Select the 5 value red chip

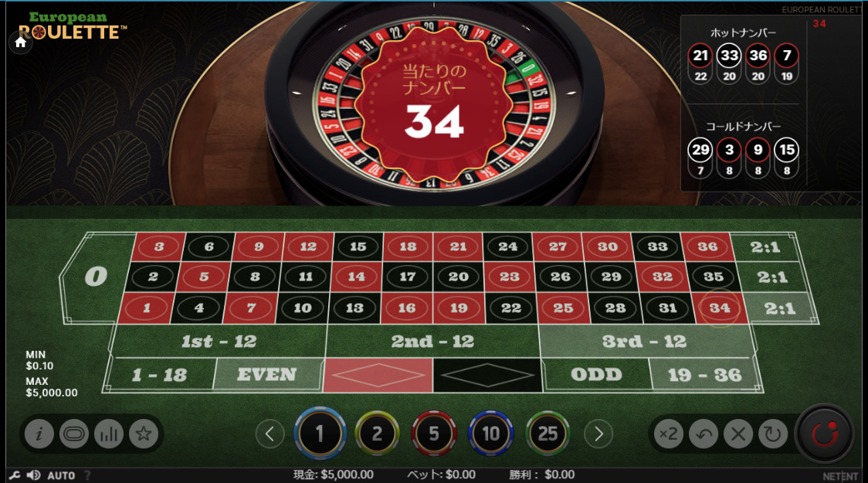434,434
